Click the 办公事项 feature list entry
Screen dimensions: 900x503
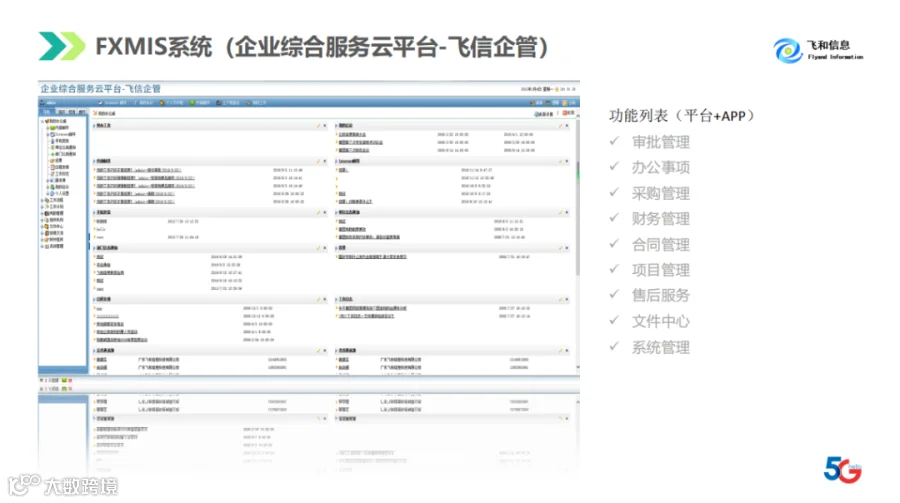pos(661,167)
